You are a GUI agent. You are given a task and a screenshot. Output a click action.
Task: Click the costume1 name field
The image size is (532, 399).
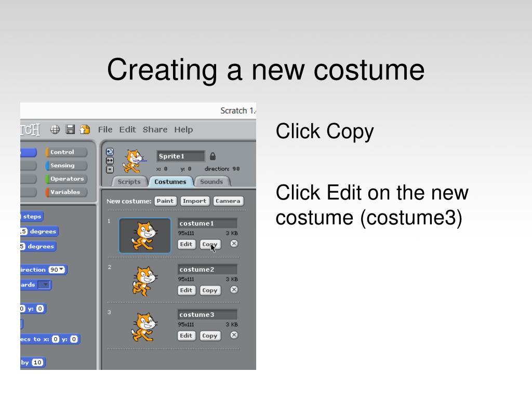207,223
